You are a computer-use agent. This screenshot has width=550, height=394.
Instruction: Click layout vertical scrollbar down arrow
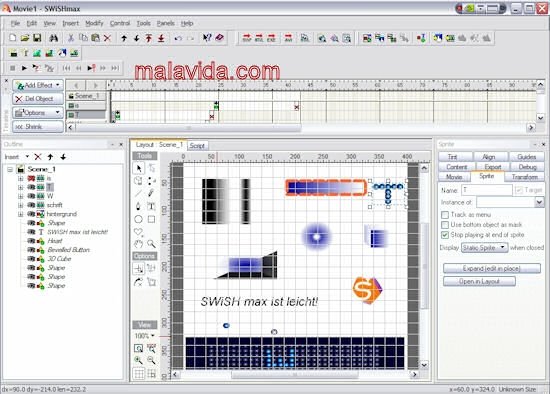coord(424,365)
